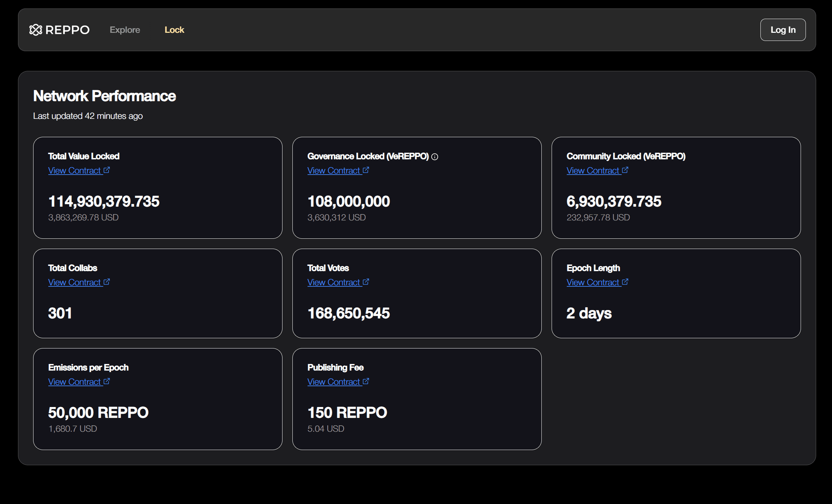Click external-link icon under Total Collabs

point(107,282)
